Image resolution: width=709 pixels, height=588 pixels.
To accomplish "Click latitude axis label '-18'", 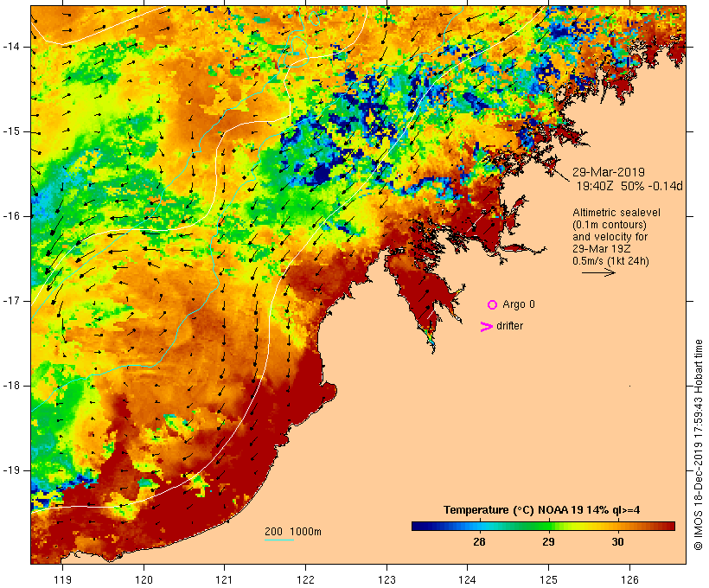I will click(x=11, y=386).
